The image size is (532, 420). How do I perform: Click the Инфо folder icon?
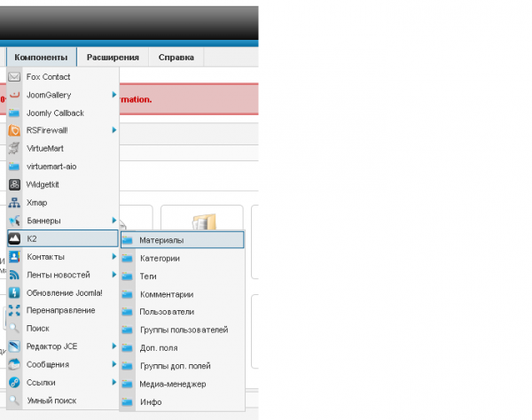click(x=127, y=402)
